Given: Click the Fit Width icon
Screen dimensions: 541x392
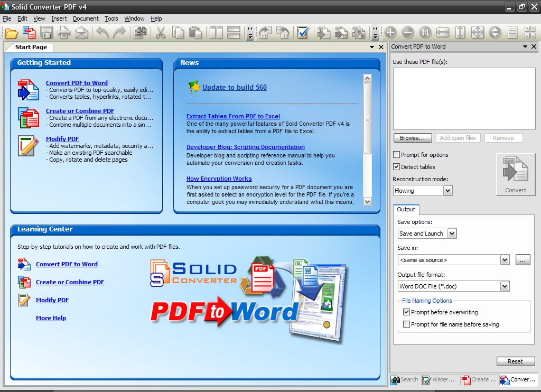Looking at the screenshot, I should 443,33.
